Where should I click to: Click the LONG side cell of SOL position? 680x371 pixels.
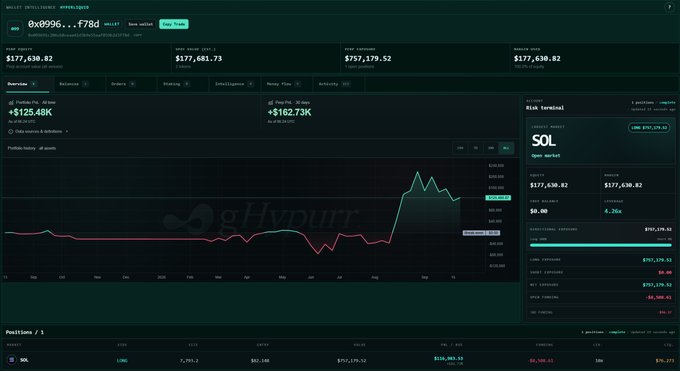click(x=122, y=361)
